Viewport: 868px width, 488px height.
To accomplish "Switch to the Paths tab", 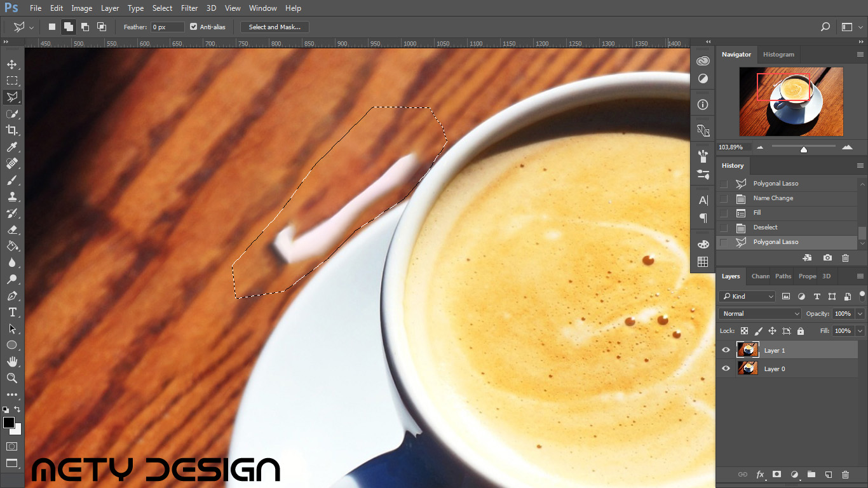I will (x=783, y=276).
